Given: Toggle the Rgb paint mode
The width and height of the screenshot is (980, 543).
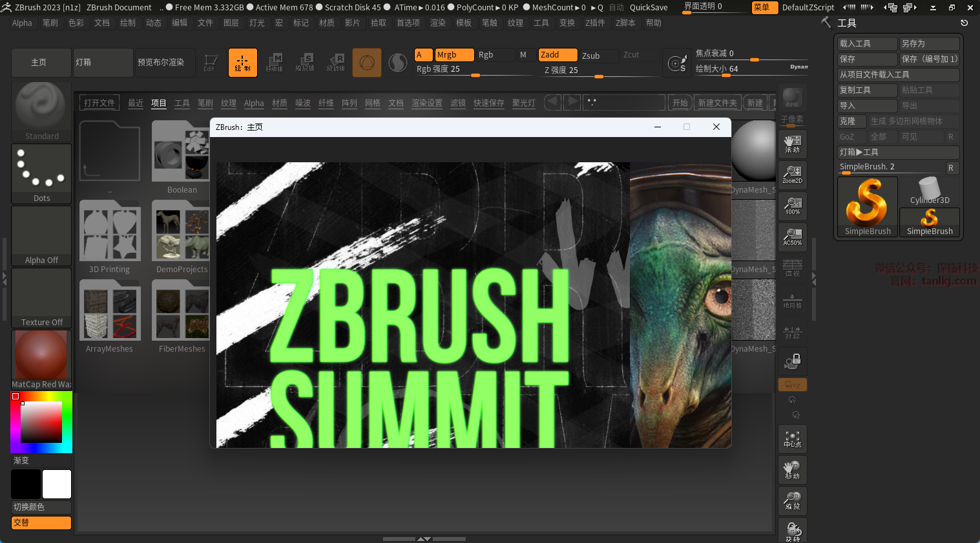Looking at the screenshot, I should click(486, 55).
